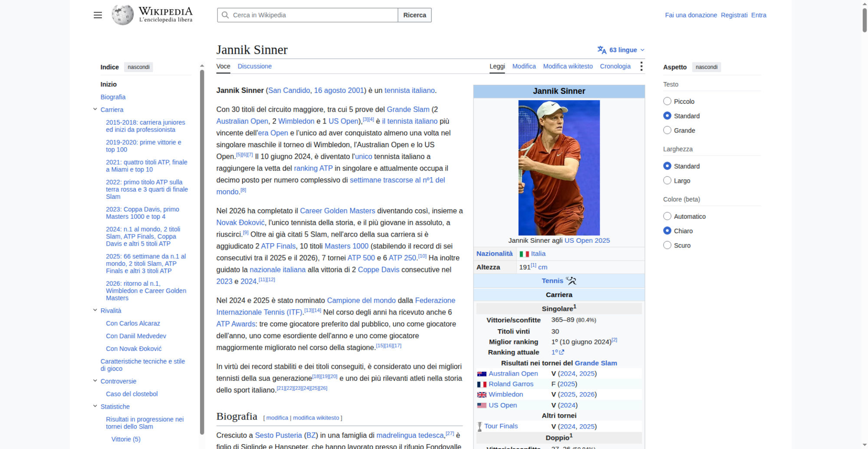Click the UK flag next to Wimbledon
The image size is (868, 449).
[x=482, y=395]
